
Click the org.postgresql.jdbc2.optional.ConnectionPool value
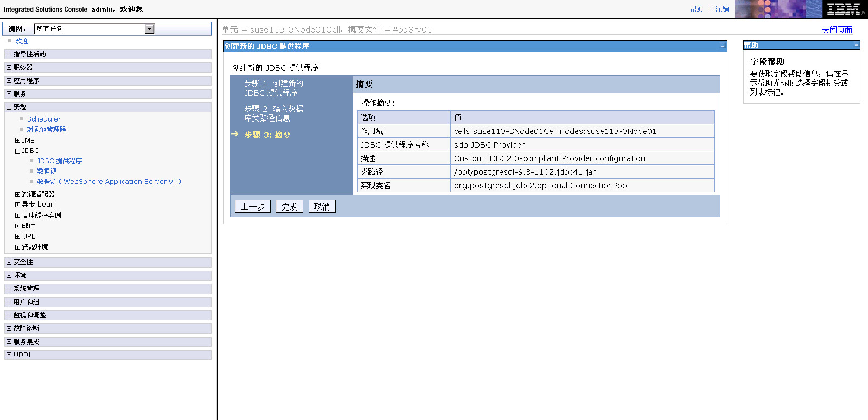[x=541, y=186]
